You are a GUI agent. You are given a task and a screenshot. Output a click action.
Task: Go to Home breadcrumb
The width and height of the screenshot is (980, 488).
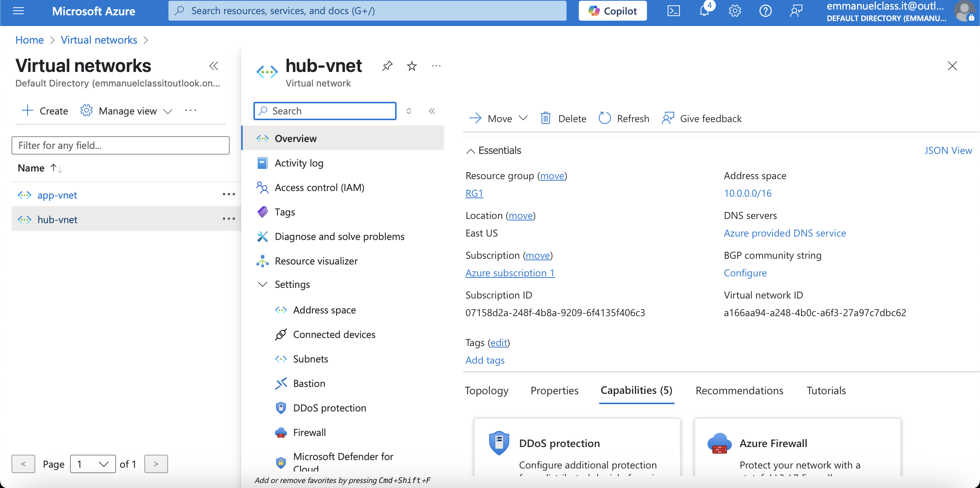(x=29, y=40)
